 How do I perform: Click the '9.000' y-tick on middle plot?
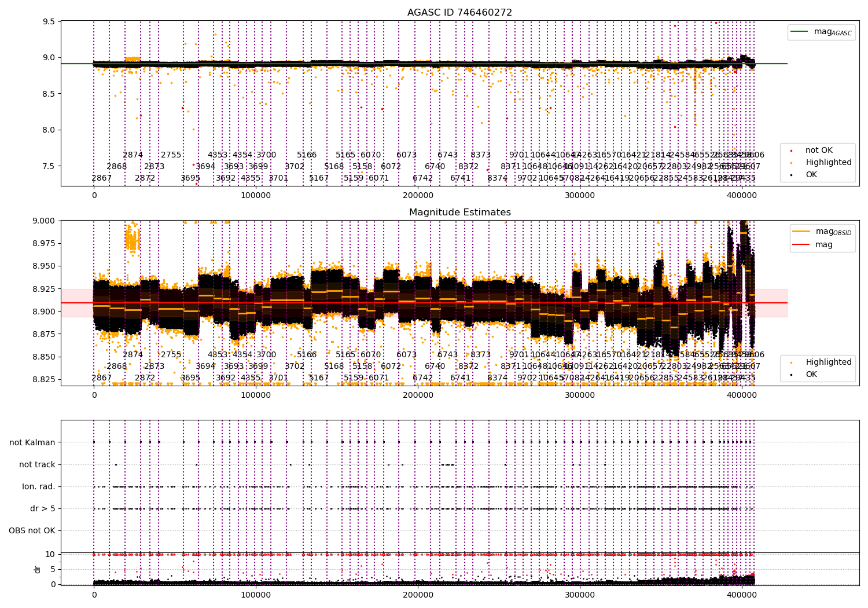click(45, 221)
